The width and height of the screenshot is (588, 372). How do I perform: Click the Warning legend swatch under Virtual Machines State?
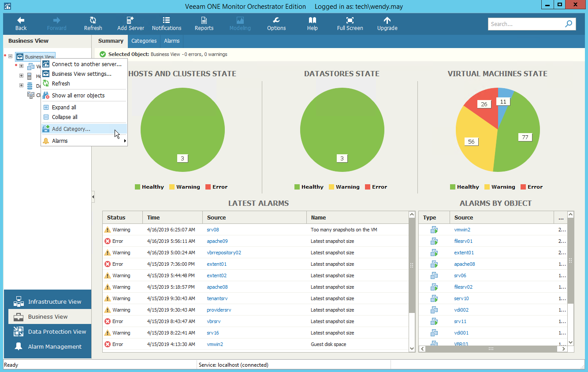click(x=487, y=187)
